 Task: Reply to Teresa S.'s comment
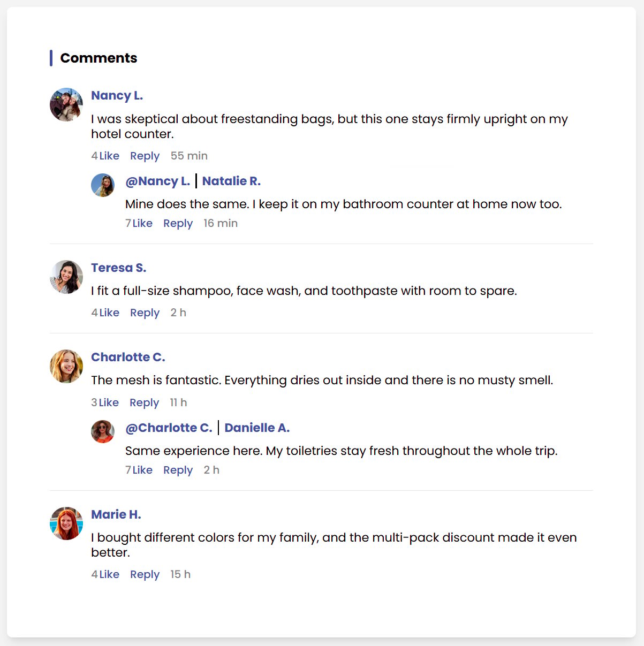145,313
